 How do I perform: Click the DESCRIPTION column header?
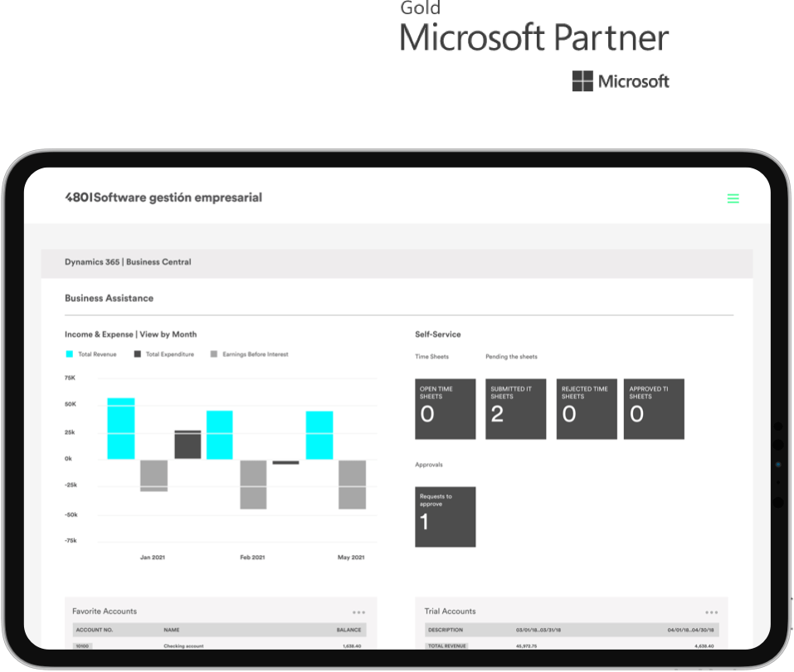click(446, 630)
